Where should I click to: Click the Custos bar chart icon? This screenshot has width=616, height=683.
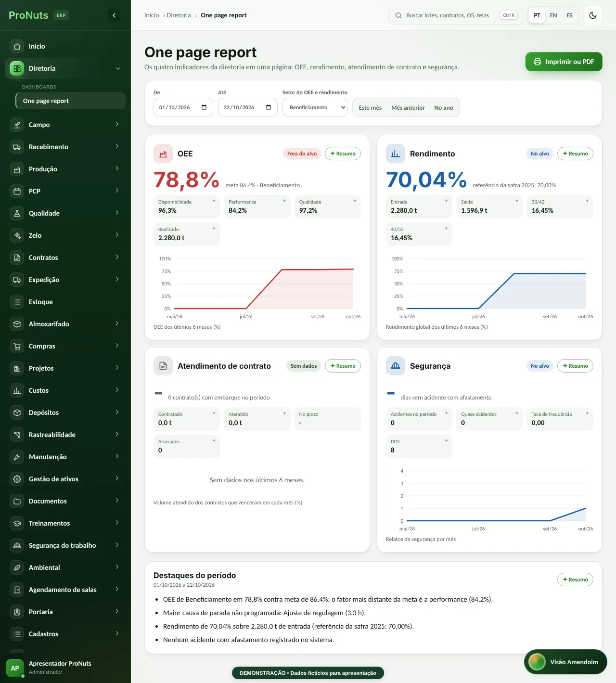tap(17, 390)
